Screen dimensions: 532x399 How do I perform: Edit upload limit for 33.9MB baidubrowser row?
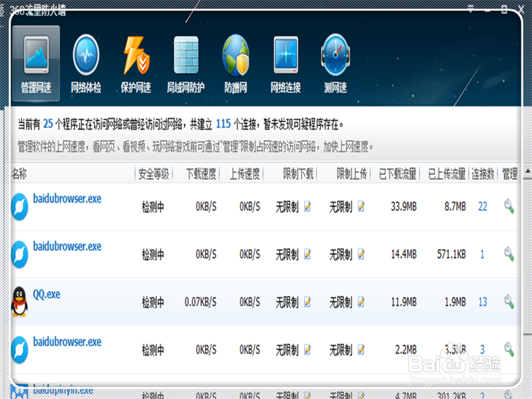pyautogui.click(x=361, y=206)
